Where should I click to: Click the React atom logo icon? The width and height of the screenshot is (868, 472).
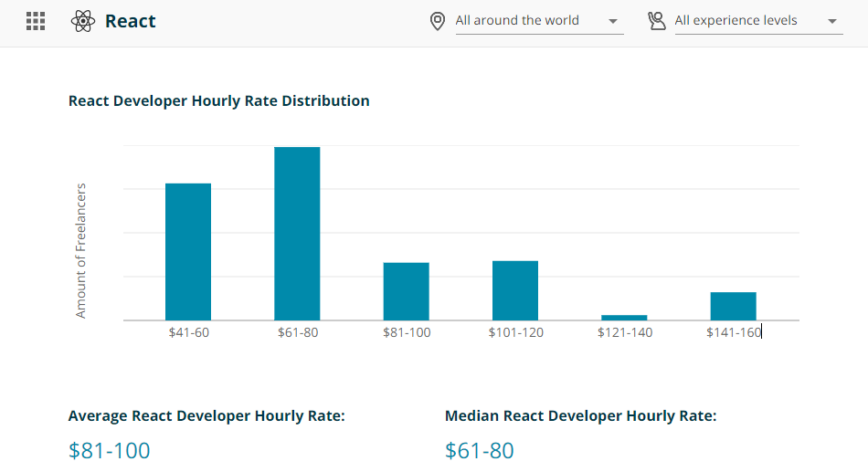coord(82,21)
